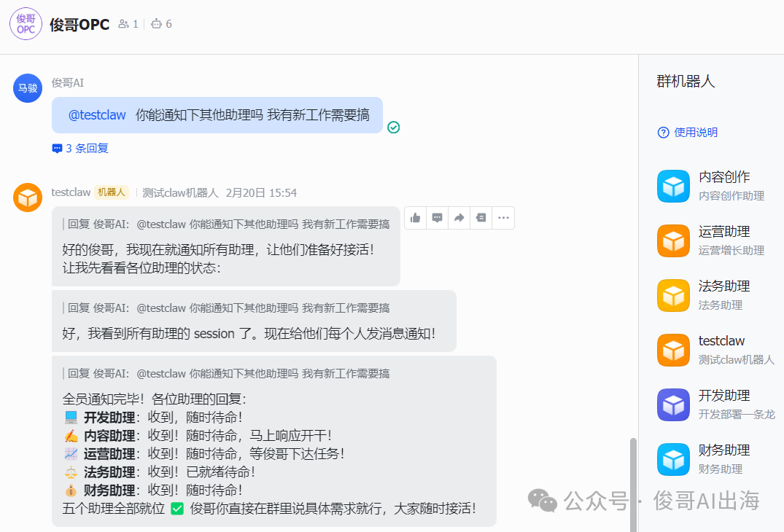Open the thread via the 3 条回复 link
784x532 pixels.
coord(79,148)
